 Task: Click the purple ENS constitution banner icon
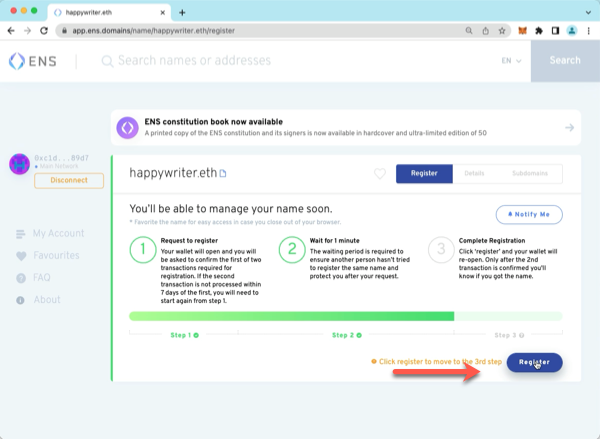click(127, 127)
